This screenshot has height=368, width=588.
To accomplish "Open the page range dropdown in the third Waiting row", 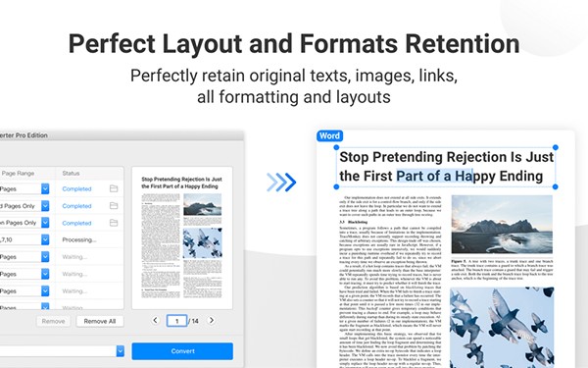I will [45, 291].
